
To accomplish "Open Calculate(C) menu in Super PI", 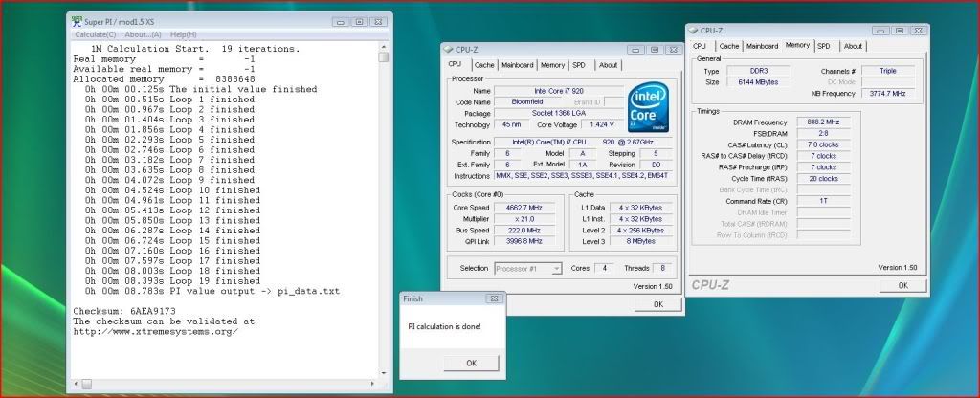I will pyautogui.click(x=95, y=34).
